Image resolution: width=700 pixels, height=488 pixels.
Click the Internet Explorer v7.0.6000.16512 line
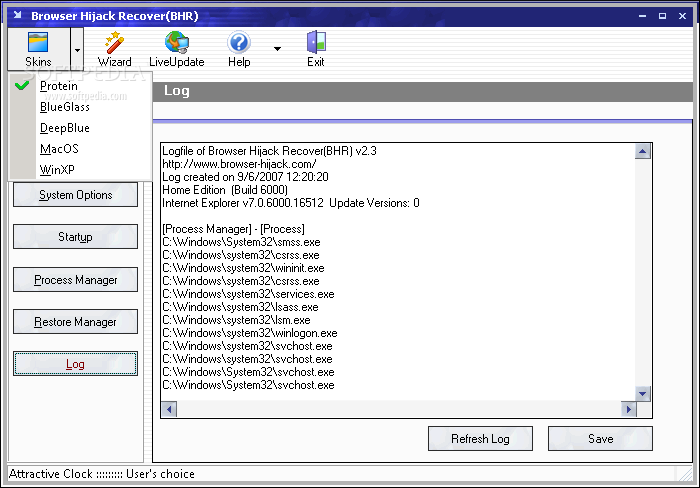(x=291, y=203)
